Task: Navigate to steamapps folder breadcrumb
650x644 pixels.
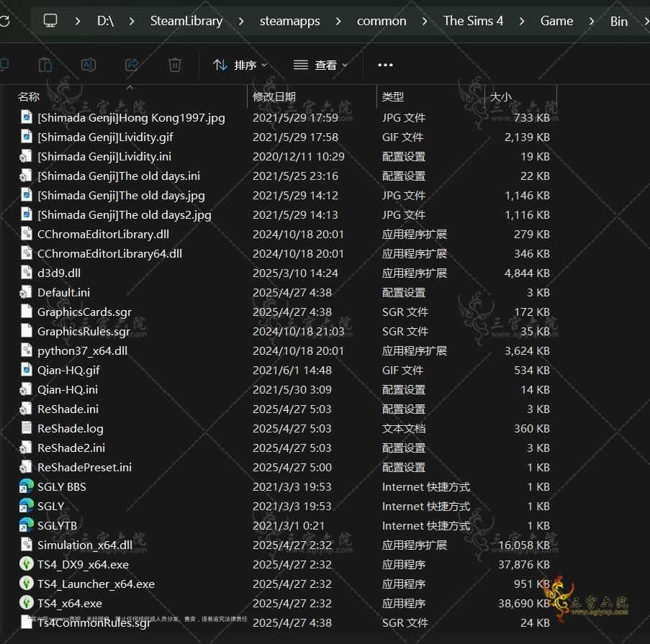Action: point(290,21)
